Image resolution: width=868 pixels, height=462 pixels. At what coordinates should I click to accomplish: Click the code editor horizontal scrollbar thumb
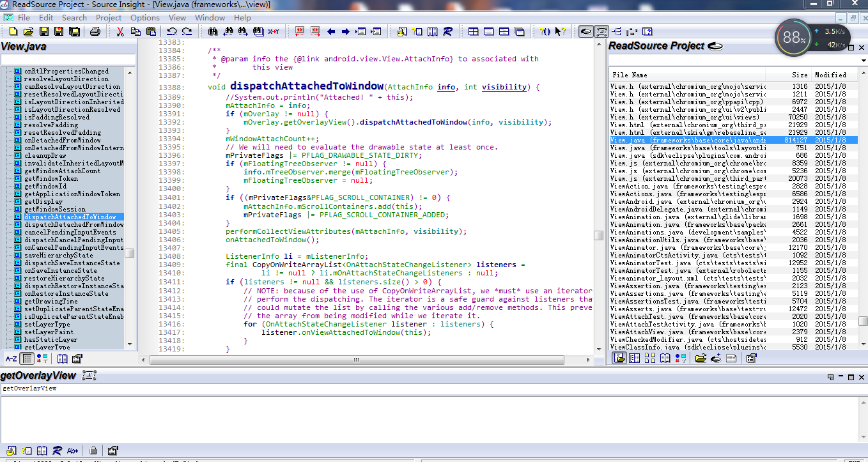pos(356,360)
